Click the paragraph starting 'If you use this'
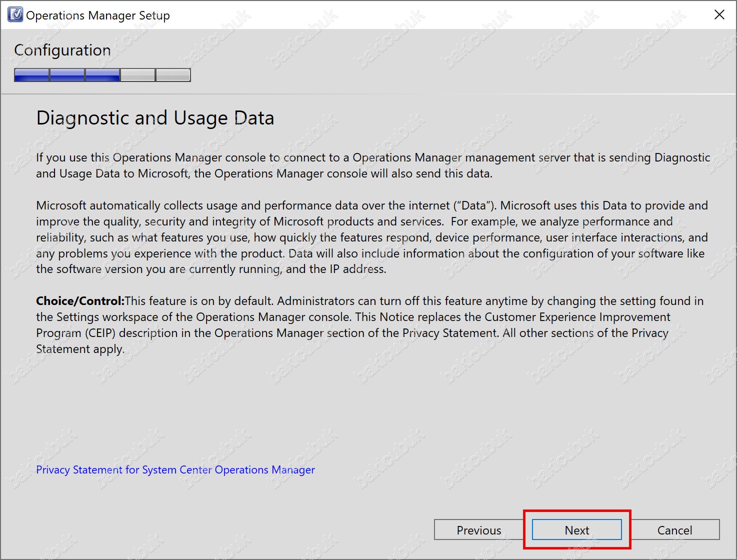The width and height of the screenshot is (737, 560). point(373,165)
